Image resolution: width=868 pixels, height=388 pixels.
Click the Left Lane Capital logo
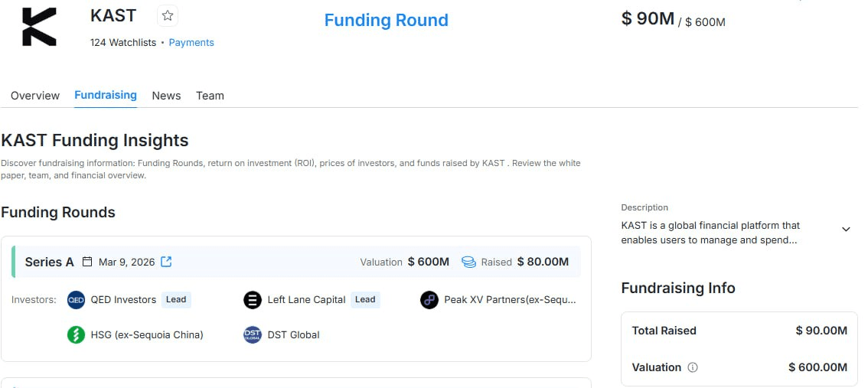253,300
